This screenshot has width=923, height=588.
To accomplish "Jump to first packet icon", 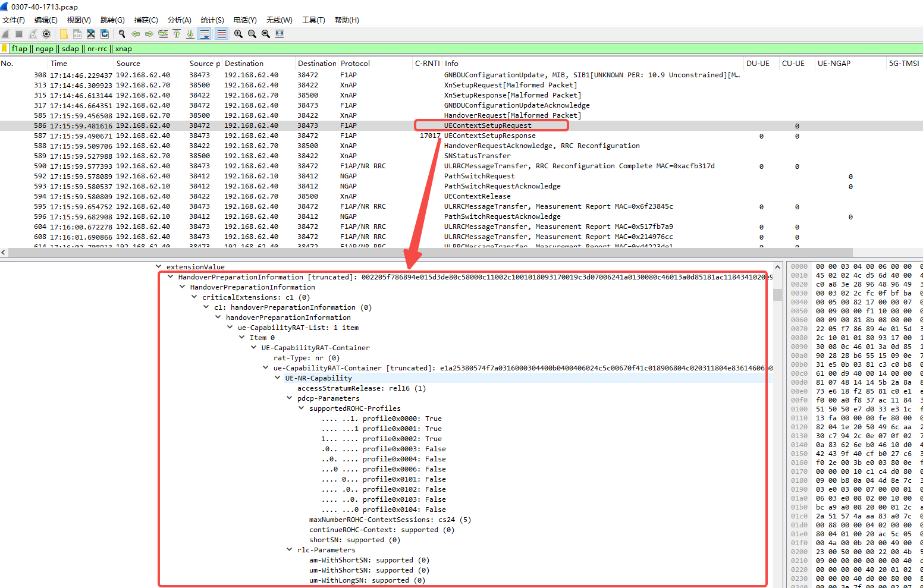I will pos(177,34).
